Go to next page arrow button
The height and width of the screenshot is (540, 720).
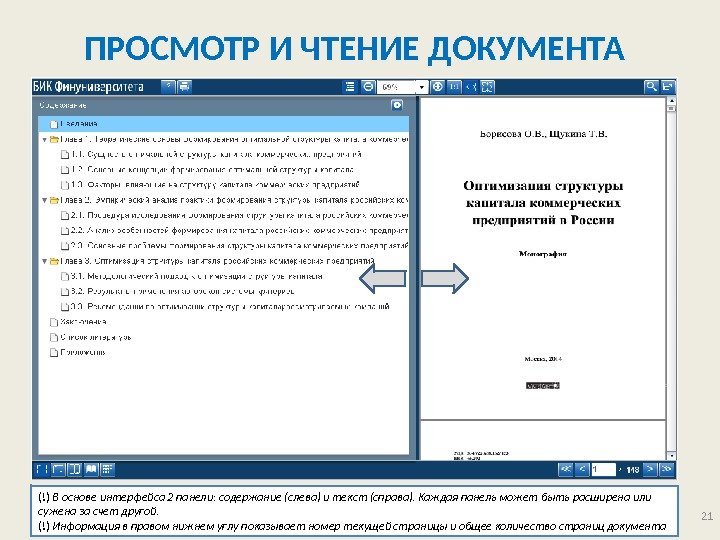point(650,469)
